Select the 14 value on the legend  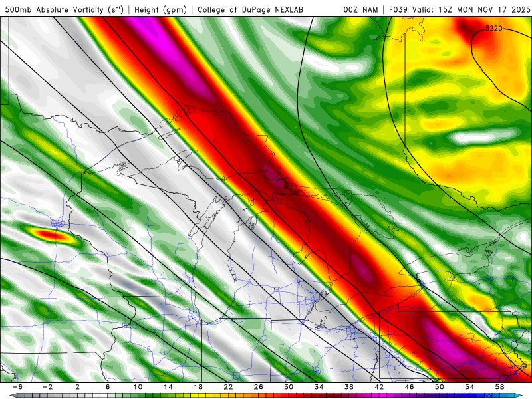pos(168,387)
